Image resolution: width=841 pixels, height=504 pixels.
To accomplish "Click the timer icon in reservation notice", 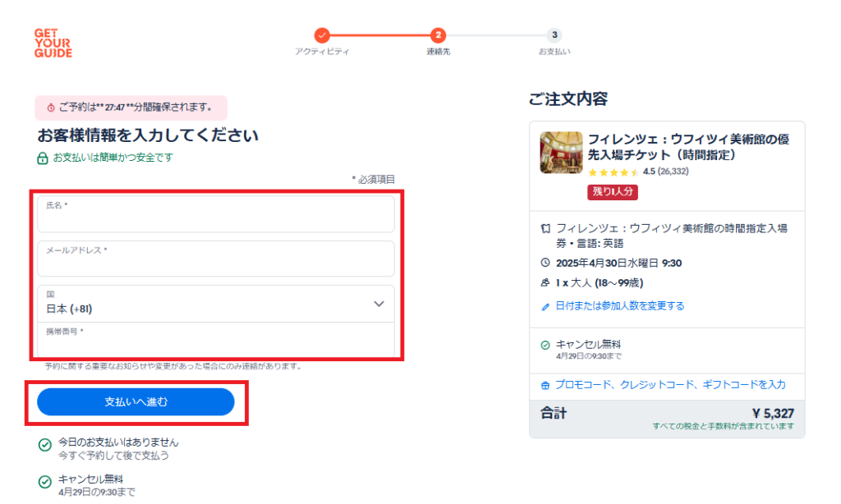I will coord(50,108).
